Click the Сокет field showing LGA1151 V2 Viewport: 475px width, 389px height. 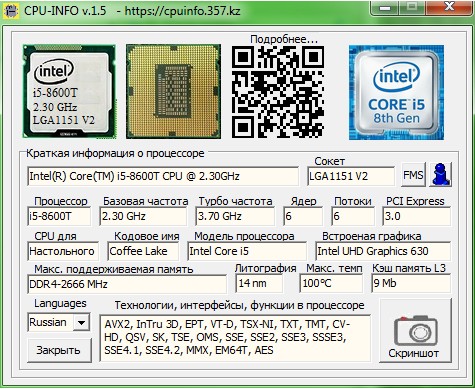pyautogui.click(x=351, y=176)
